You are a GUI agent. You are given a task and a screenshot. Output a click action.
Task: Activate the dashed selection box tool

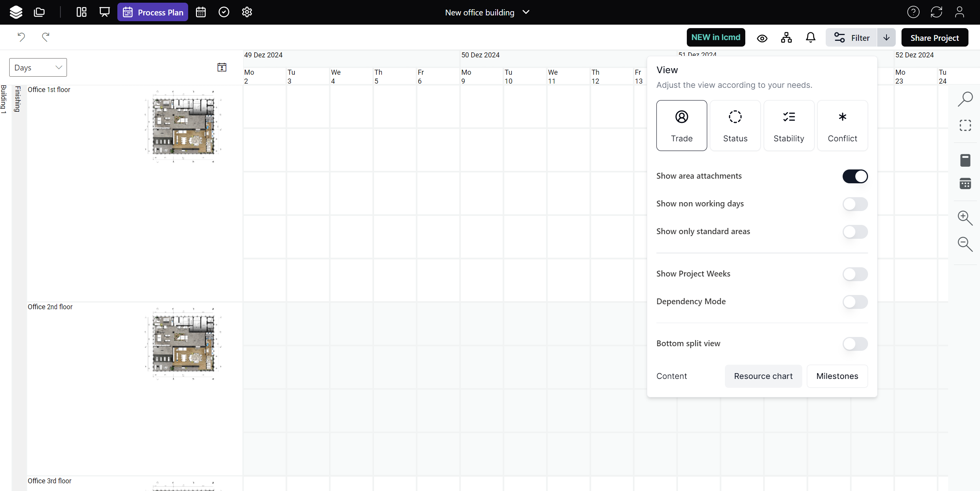point(965,126)
